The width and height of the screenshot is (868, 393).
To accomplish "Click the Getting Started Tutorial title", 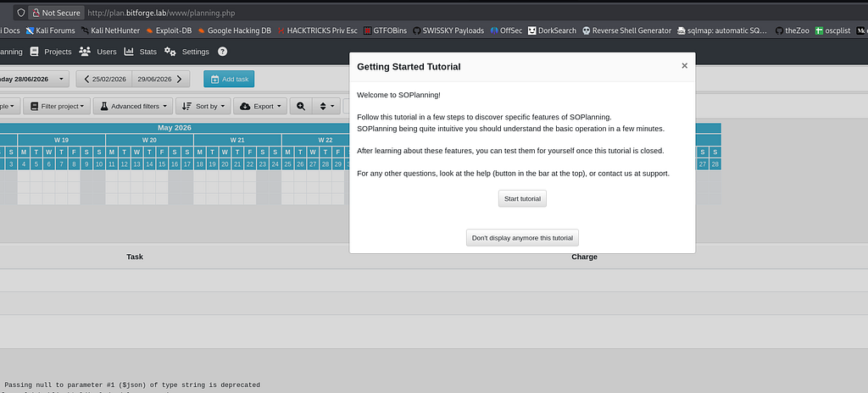I will coord(409,67).
